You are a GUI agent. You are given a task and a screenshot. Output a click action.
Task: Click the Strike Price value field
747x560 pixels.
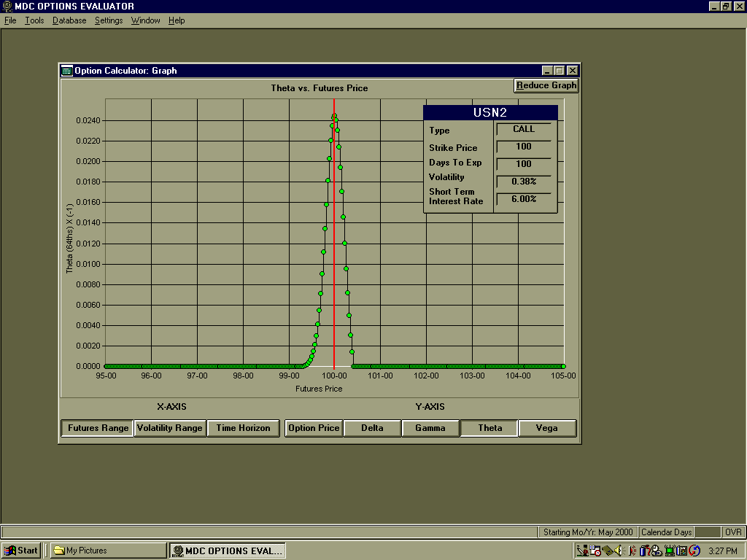point(524,147)
